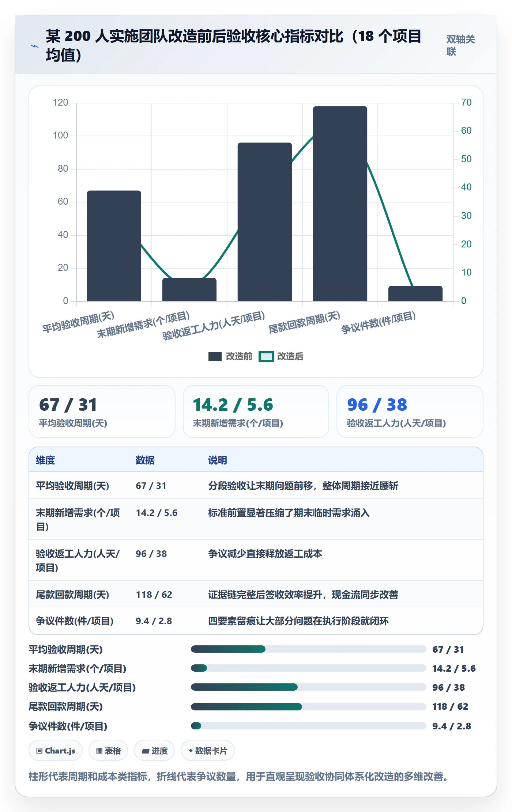Image resolution: width=512 pixels, height=812 pixels.
Task: Select the 118 / 62 cell in the table
Action: 154,595
